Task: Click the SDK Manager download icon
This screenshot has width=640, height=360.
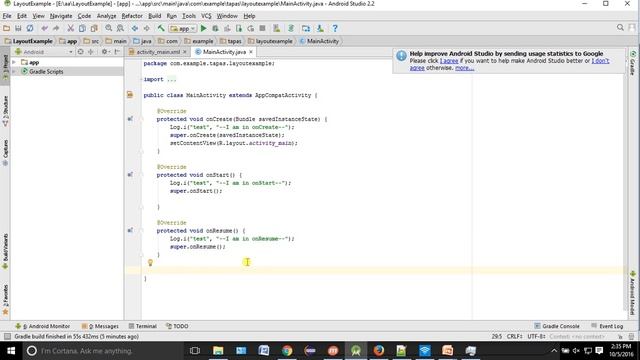Action: click(x=320, y=29)
